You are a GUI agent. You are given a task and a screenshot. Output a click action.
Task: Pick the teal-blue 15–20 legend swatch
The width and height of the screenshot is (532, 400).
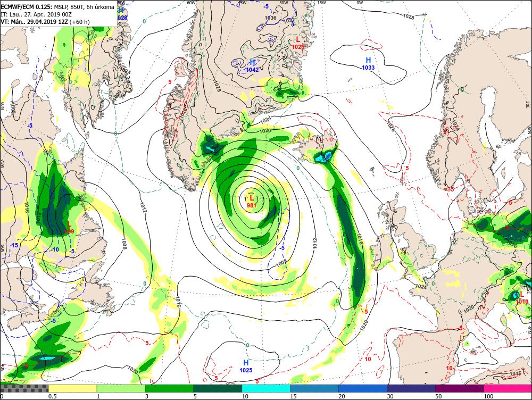point(314,388)
